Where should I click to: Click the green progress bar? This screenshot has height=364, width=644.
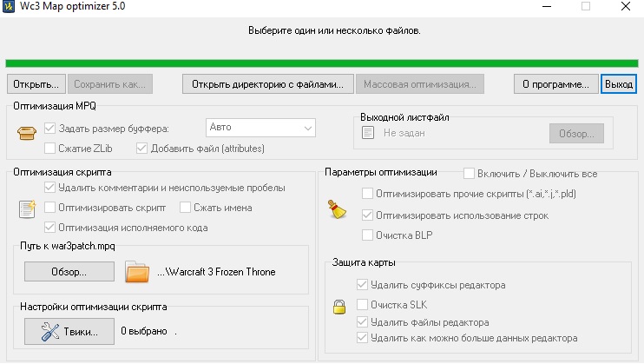[322, 63]
